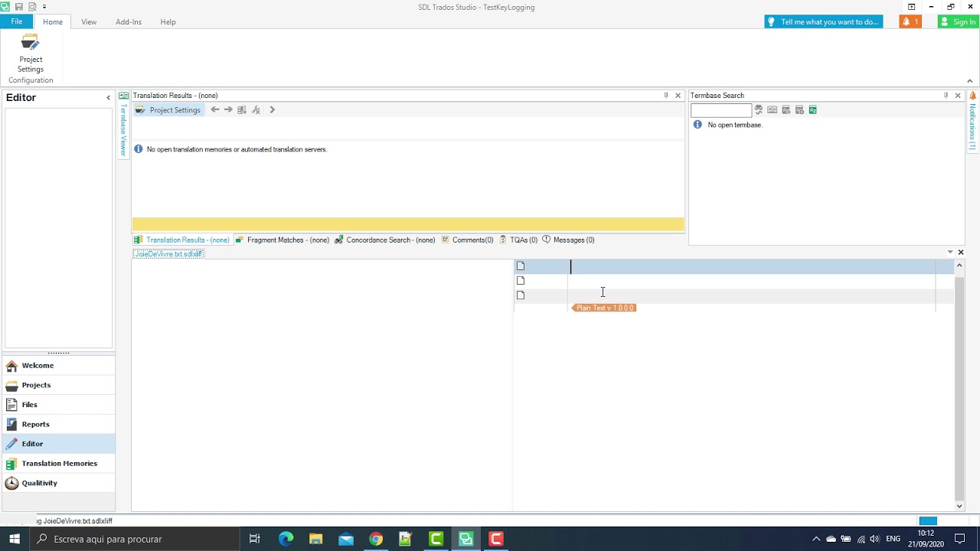Pin the Translation Results panel
The image size is (980, 551).
click(x=665, y=96)
